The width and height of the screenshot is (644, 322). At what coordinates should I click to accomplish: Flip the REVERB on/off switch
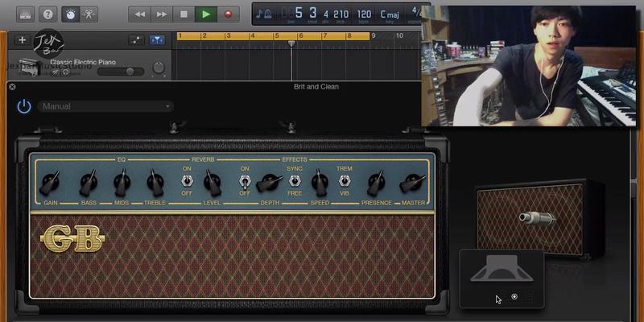click(187, 180)
